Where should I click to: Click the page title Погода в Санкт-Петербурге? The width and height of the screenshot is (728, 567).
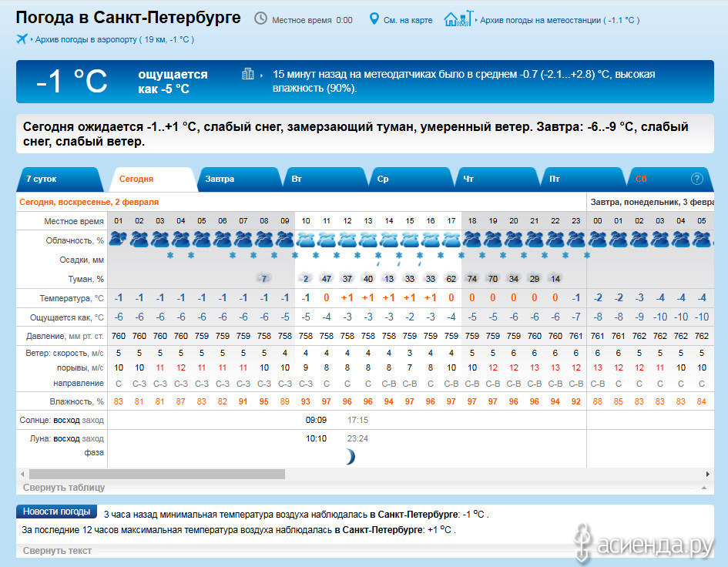pyautogui.click(x=128, y=18)
